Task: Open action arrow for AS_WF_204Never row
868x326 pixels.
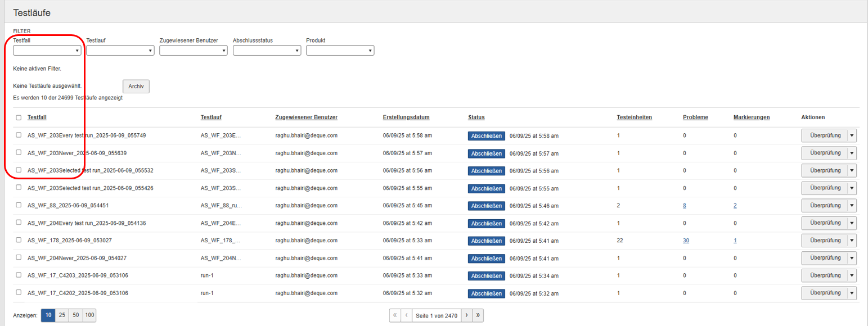Action: click(852, 259)
